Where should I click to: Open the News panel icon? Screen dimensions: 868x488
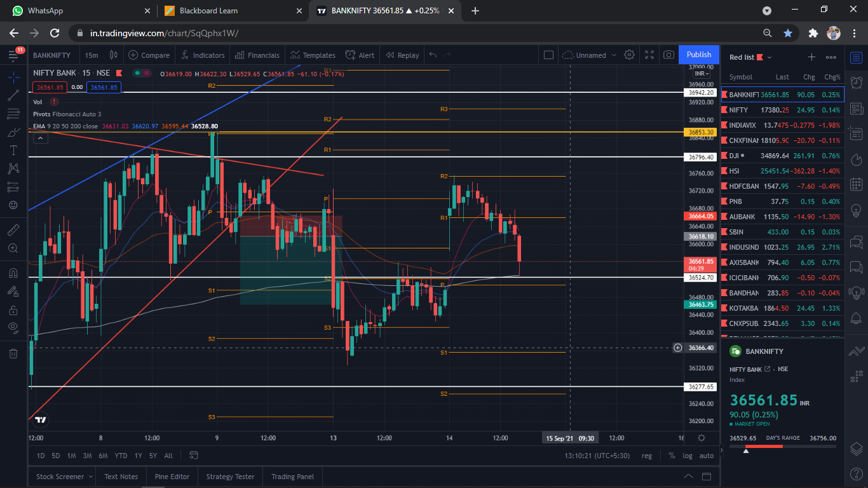click(x=856, y=109)
